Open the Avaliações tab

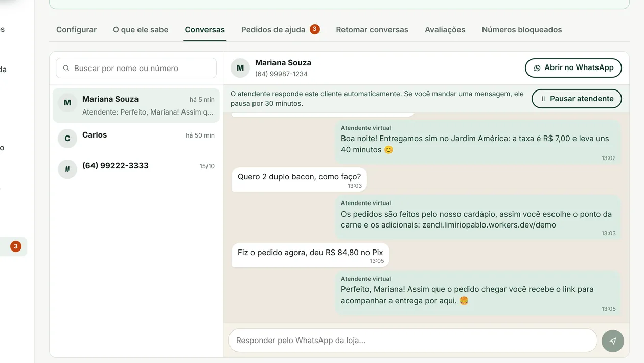point(445,30)
